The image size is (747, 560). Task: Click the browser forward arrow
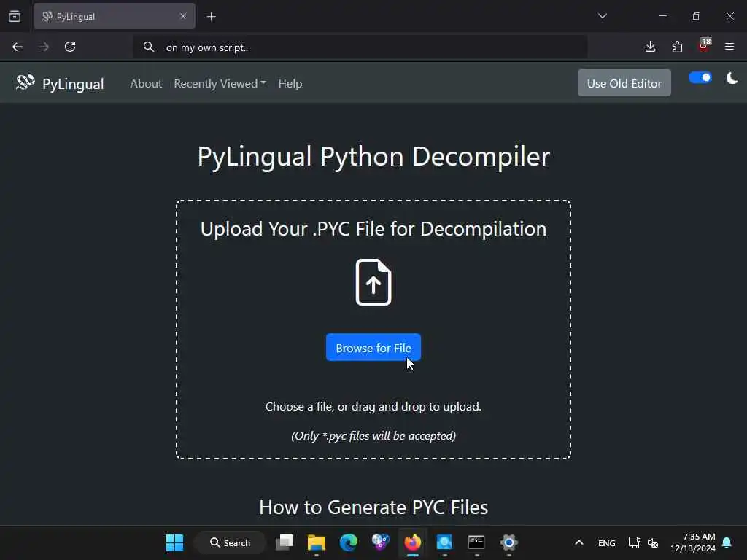44,47
